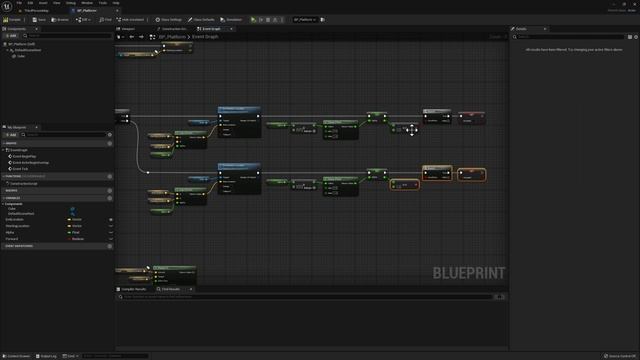This screenshot has height=360, width=640.
Task: Navigate back in graph history
Action: (x=132, y=37)
